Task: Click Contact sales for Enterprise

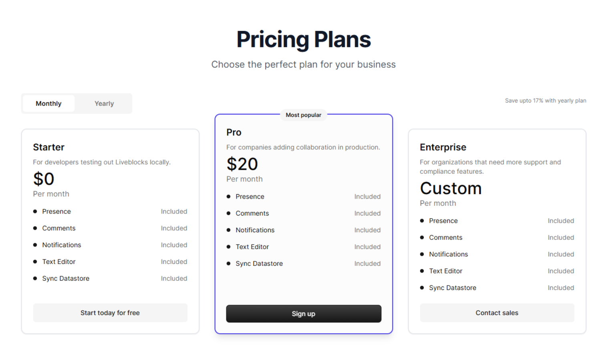Action: click(497, 313)
